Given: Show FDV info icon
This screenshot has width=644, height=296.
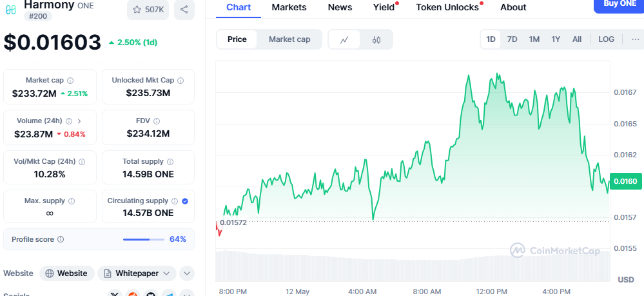Looking at the screenshot, I should click(157, 121).
